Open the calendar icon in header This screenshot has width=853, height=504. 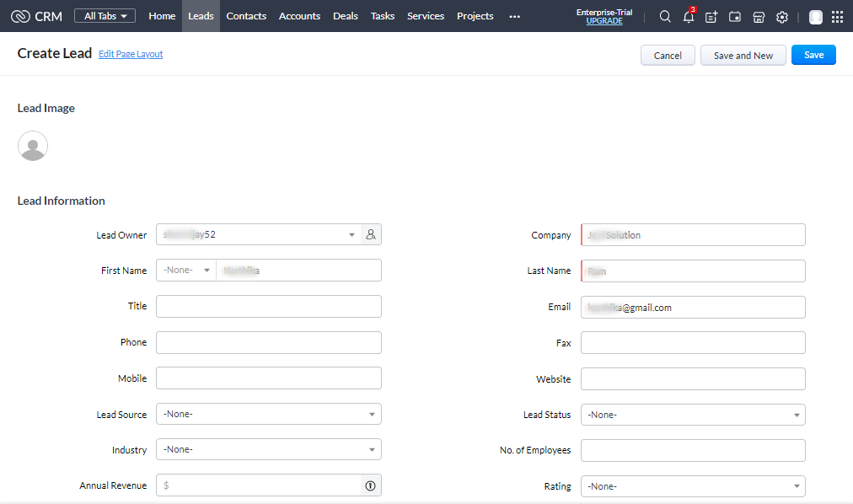click(735, 17)
